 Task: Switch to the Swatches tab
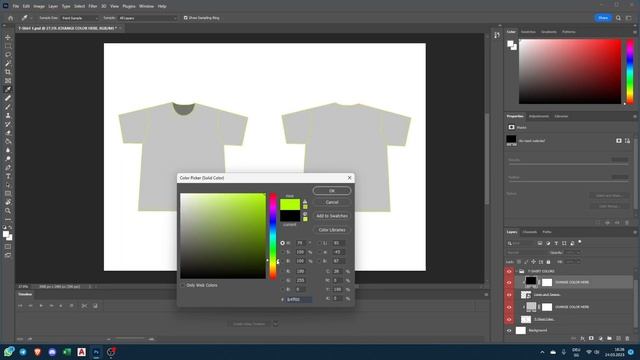pyautogui.click(x=528, y=32)
